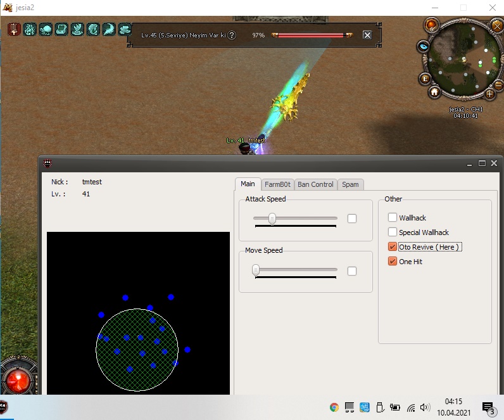Image resolution: width=504 pixels, height=420 pixels.
Task: Click "Lv.45 (5.Seviye) Neyim Var ki" target name
Action: point(183,35)
